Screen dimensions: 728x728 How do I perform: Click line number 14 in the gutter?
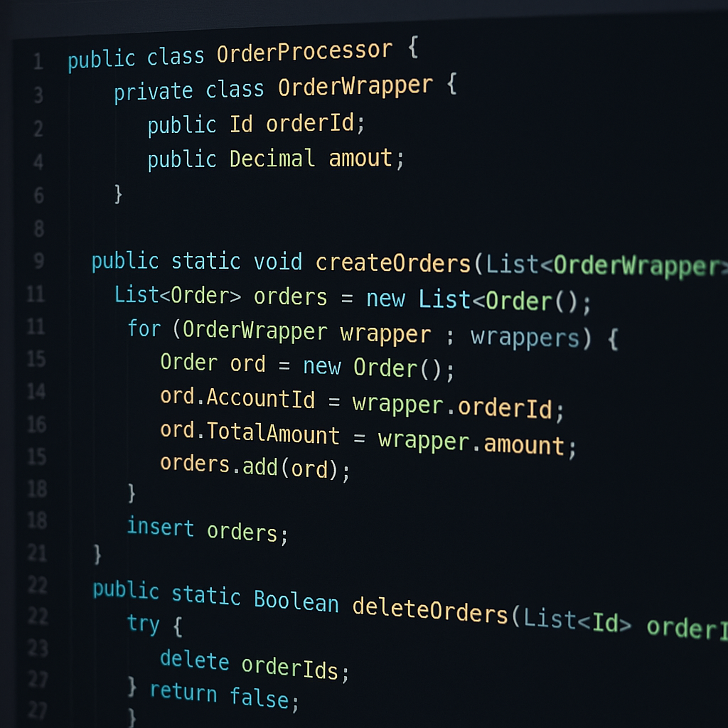pos(37,392)
